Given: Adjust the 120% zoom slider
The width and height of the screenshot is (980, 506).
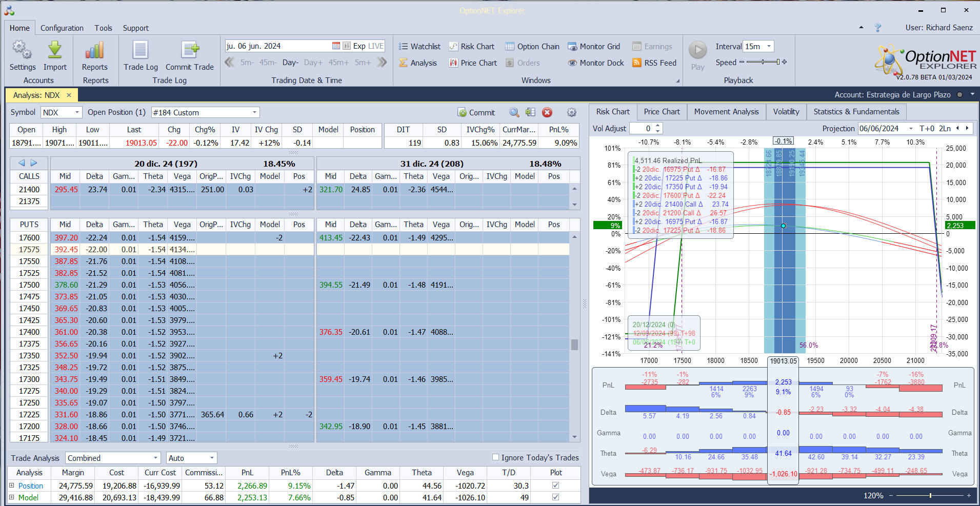Looking at the screenshot, I should 930,495.
